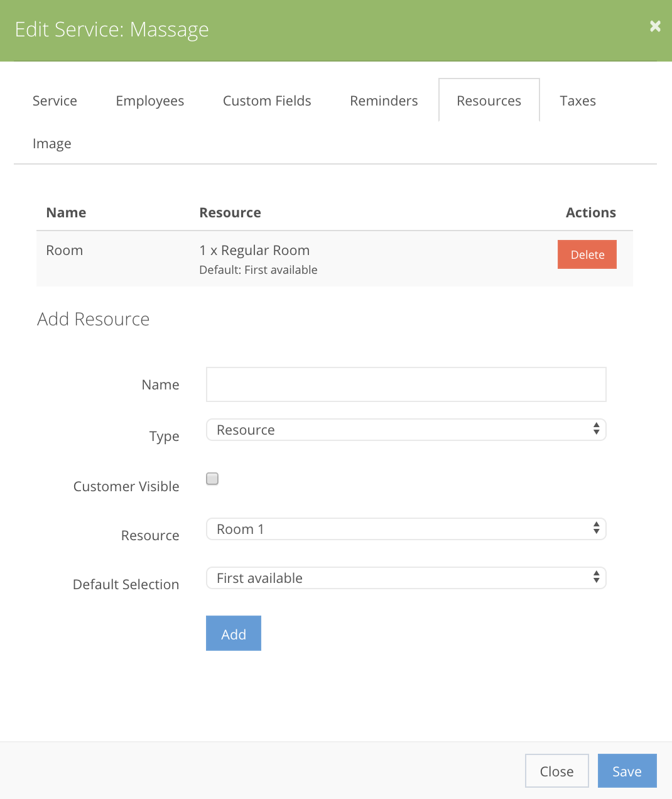672x799 pixels.
Task: Save the Massage service changes
Action: (x=627, y=771)
